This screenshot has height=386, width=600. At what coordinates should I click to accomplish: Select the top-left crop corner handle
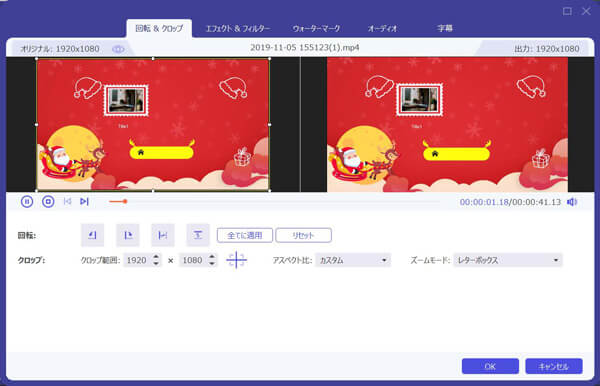37,59
